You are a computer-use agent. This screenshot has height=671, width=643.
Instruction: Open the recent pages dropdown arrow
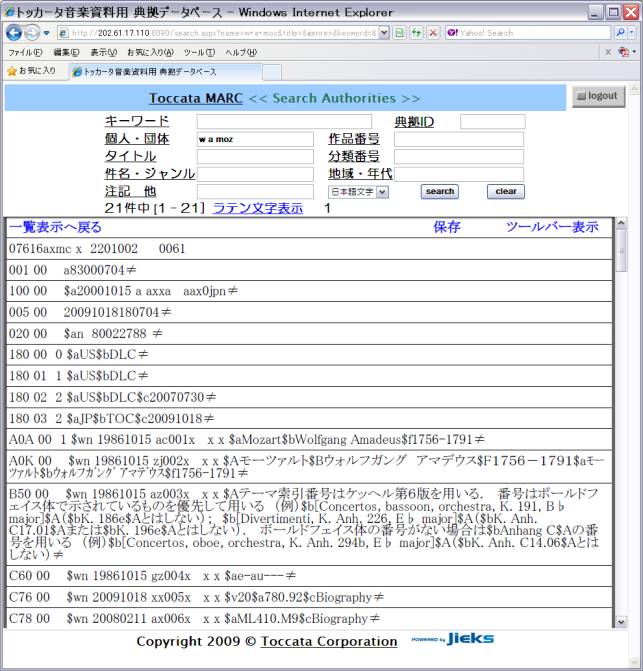46,33
